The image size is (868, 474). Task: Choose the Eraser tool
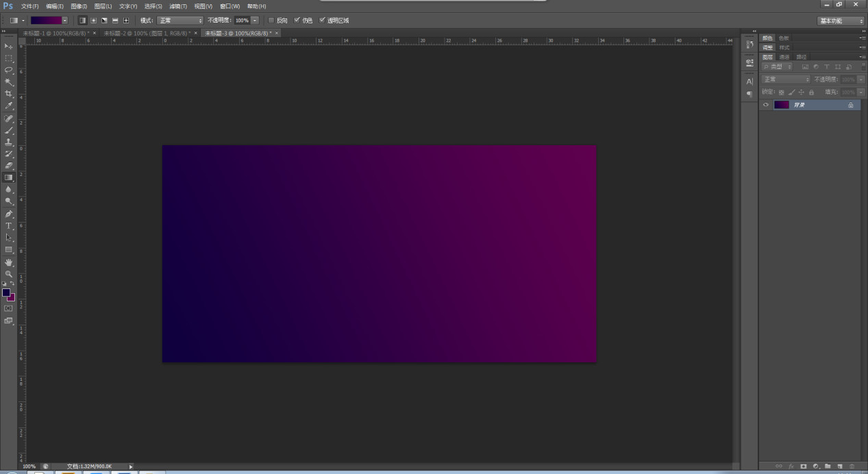[x=9, y=165]
